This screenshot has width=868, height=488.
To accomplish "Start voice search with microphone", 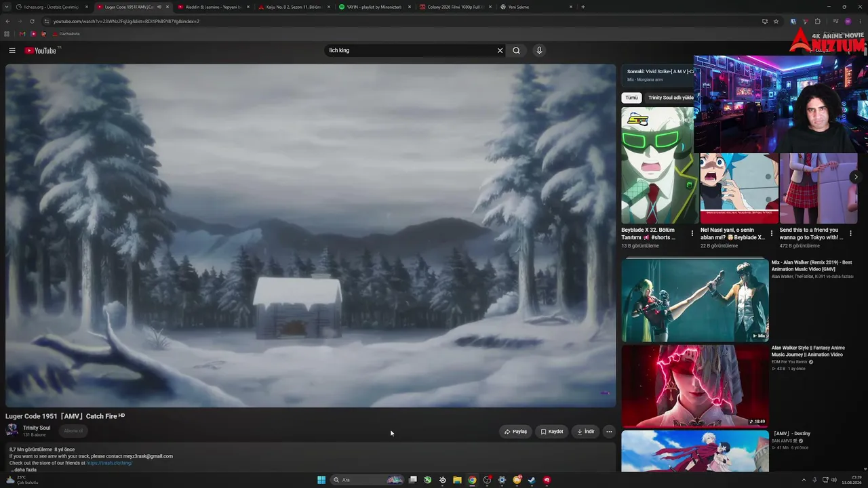I will [539, 50].
